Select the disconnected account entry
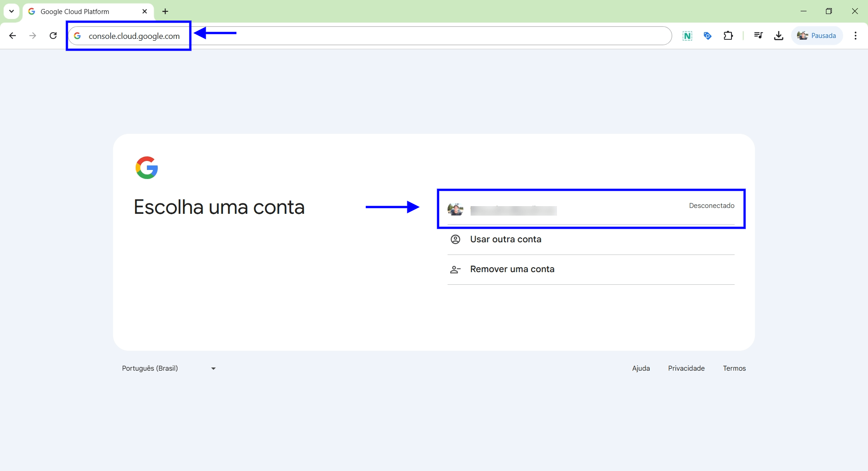868x471 pixels. coord(591,209)
